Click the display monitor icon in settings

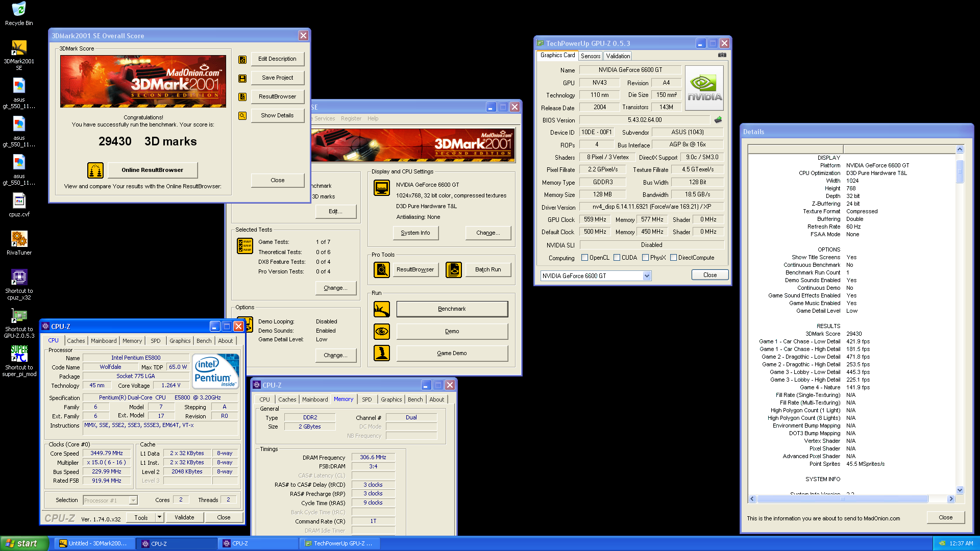pos(382,188)
